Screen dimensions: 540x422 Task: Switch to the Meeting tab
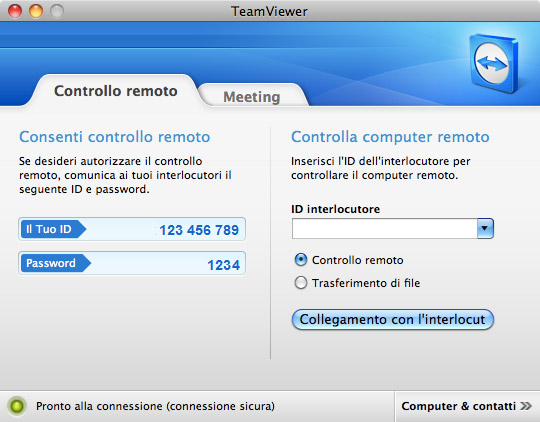click(x=252, y=97)
